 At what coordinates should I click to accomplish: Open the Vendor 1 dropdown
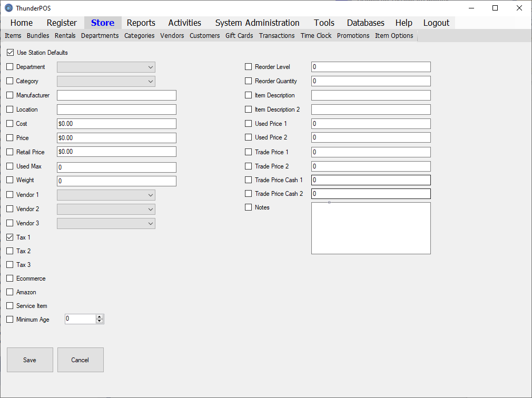click(106, 195)
